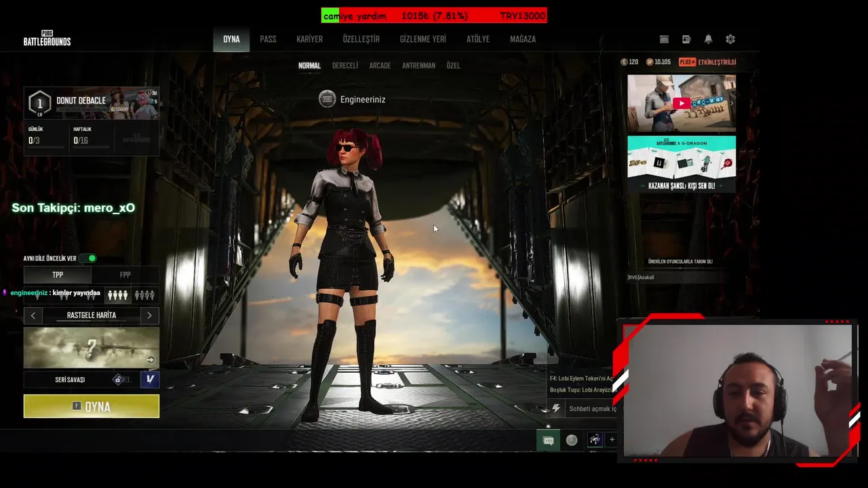
Task: Click the BP balance of 10.105
Action: click(x=658, y=62)
